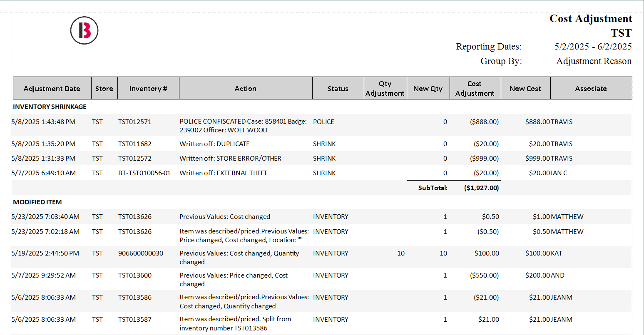Click the Qty Adjustment column header
The width and height of the screenshot is (644, 335).
385,88
